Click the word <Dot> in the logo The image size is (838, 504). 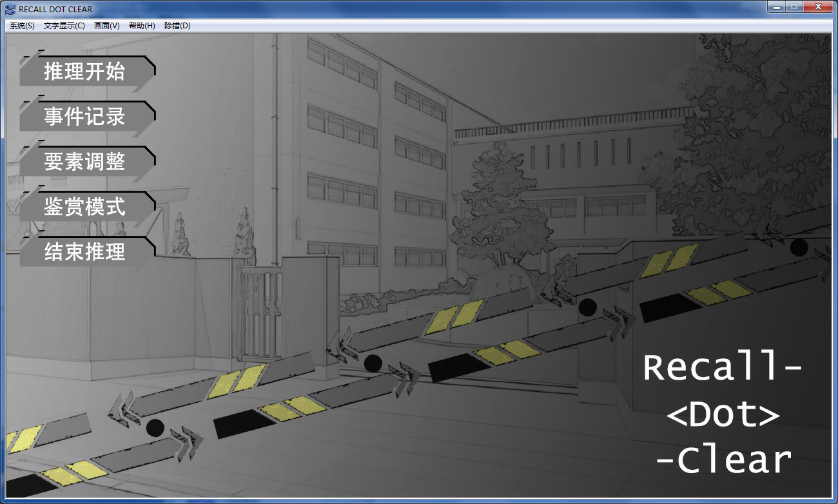[x=723, y=415]
